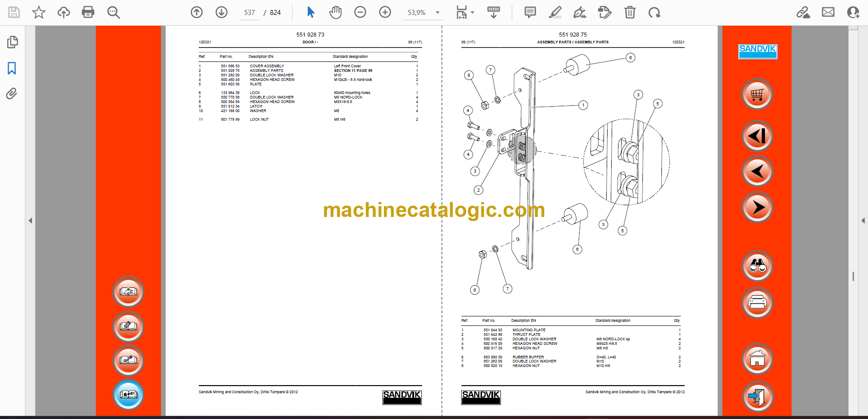Expand the left navigation pane
The image size is (868, 419).
(x=30, y=221)
